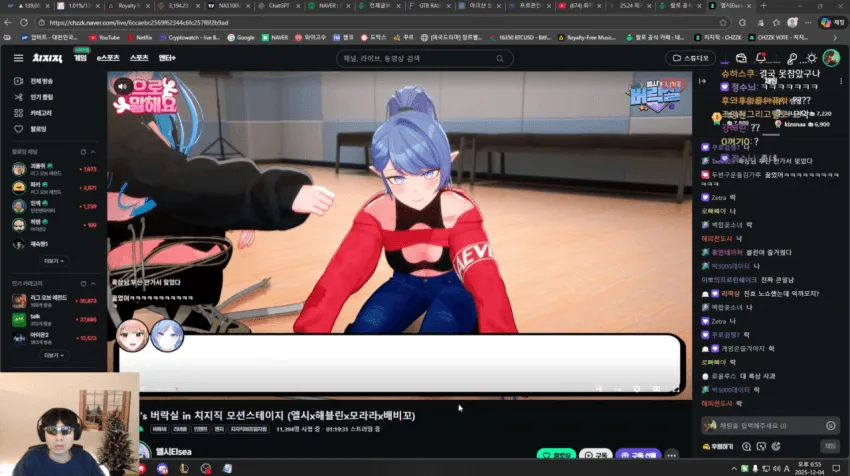Screen dimensions: 850x476
Task: Open player settings gear icon
Action: tap(637, 389)
